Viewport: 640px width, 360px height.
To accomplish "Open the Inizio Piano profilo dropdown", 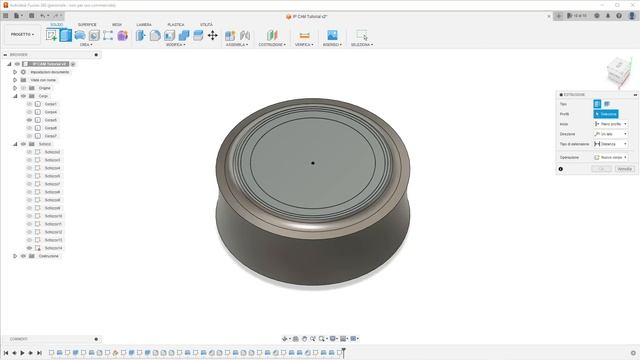I will click(611, 124).
